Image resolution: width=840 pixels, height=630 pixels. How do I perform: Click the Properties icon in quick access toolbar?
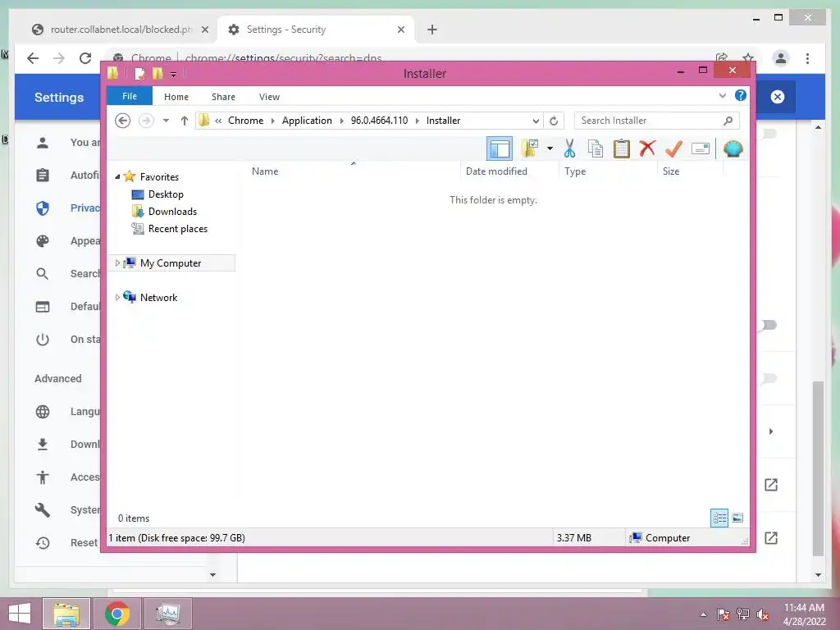(139, 73)
